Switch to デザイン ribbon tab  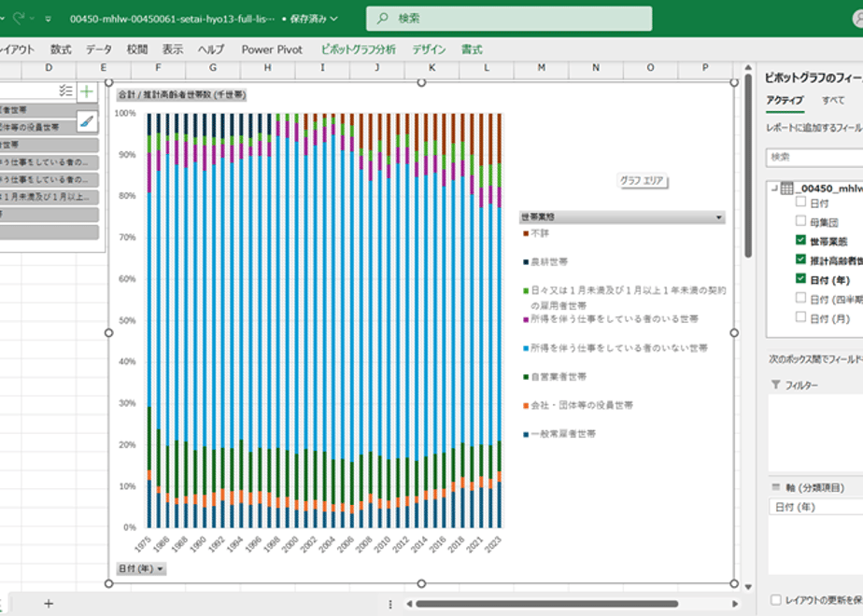tap(429, 49)
